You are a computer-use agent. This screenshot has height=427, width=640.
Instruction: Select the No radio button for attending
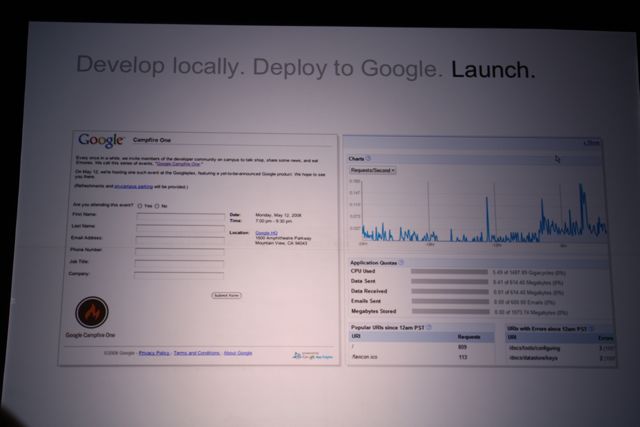coord(157,206)
